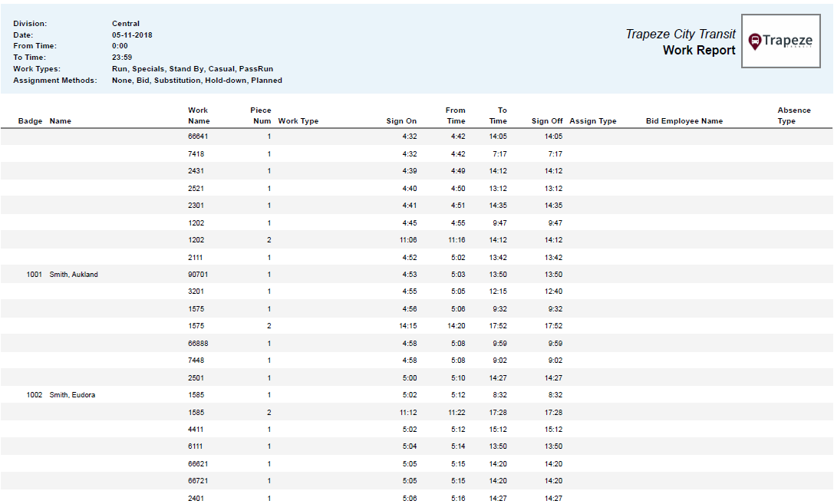Click work name 66641 in first row

(198, 137)
